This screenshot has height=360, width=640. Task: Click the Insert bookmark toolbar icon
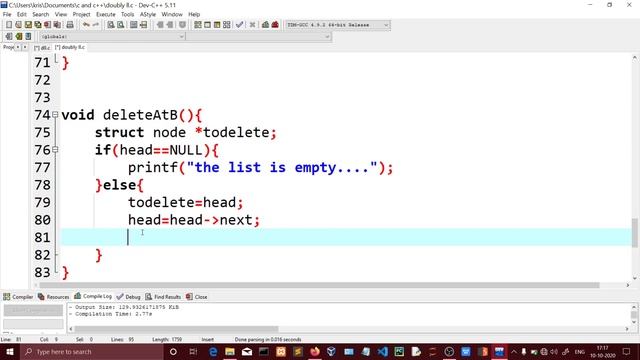tap(9, 36)
